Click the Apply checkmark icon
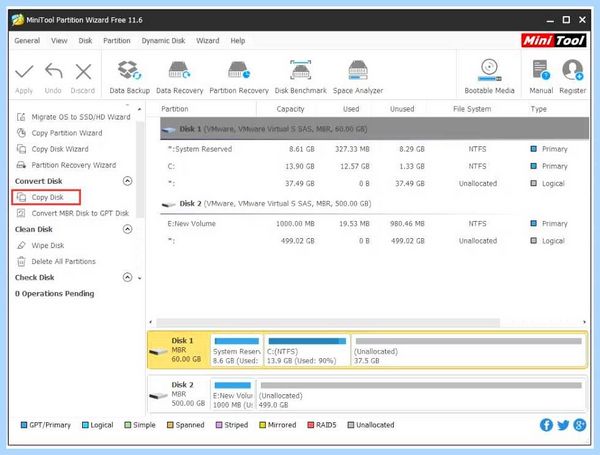The height and width of the screenshot is (455, 600). point(24,72)
